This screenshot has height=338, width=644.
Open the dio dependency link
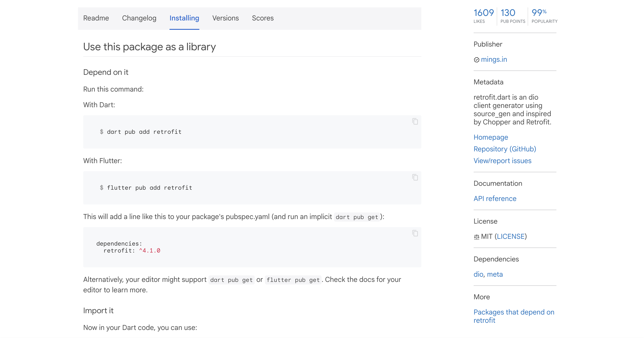point(478,274)
